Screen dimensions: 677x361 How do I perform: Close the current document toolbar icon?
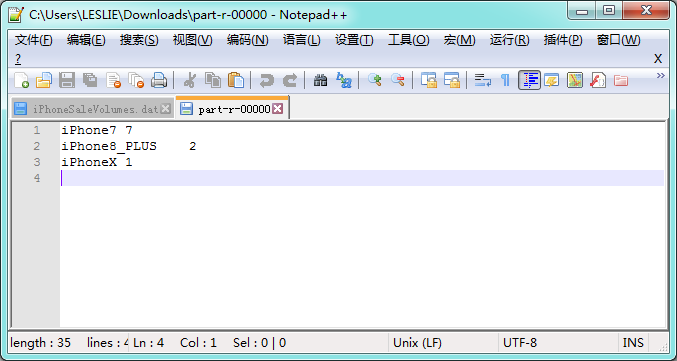pos(113,81)
